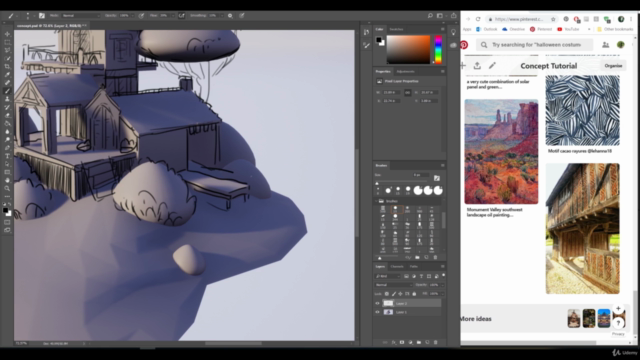Open the Smoothing dropdown arrow

(222, 16)
